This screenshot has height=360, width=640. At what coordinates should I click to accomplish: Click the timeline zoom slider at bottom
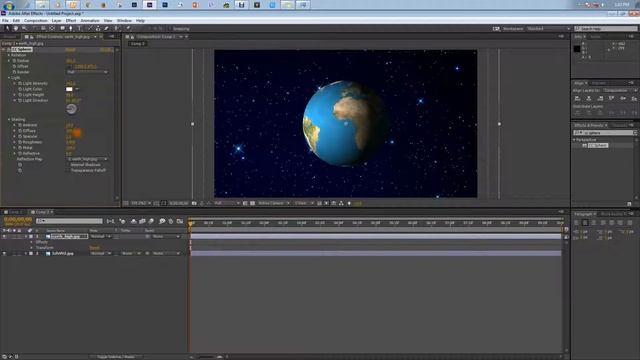[x=207, y=357]
